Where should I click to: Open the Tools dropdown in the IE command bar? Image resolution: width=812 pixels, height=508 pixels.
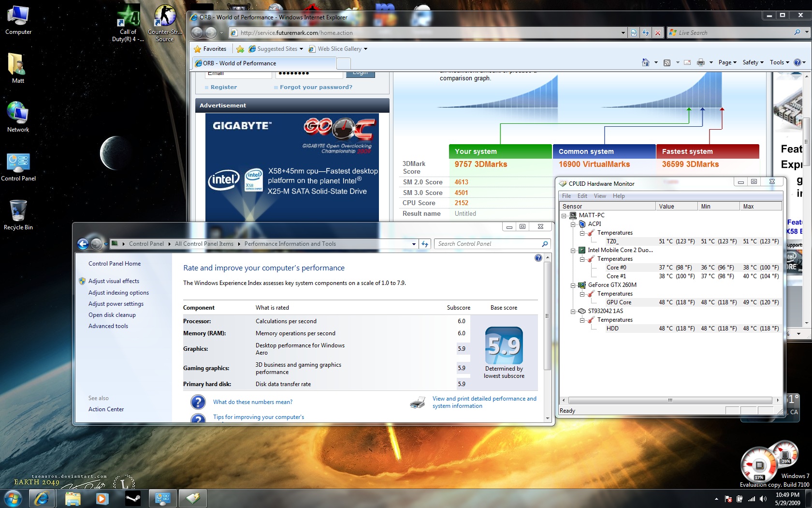click(x=779, y=62)
